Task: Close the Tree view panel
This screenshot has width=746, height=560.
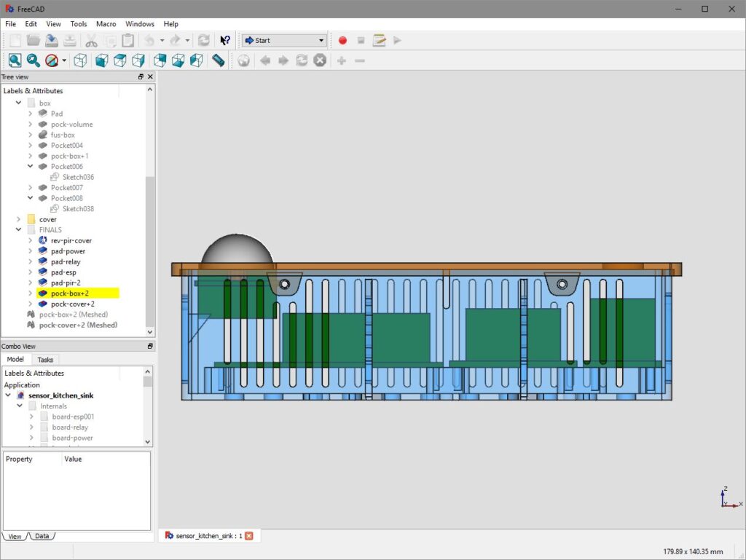Action: coord(150,76)
